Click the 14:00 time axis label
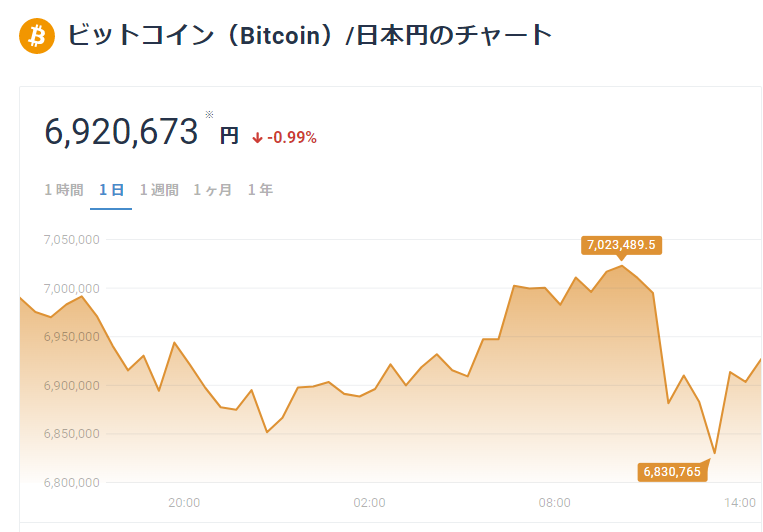Viewport: 763px width, 532px height. click(x=739, y=502)
